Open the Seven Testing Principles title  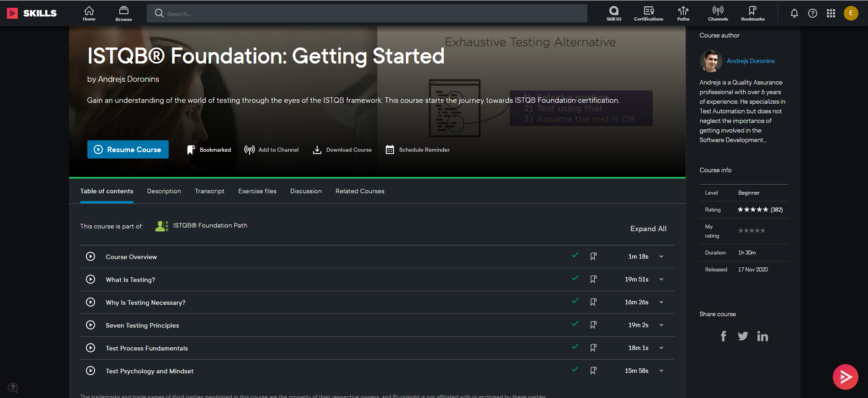coord(142,325)
